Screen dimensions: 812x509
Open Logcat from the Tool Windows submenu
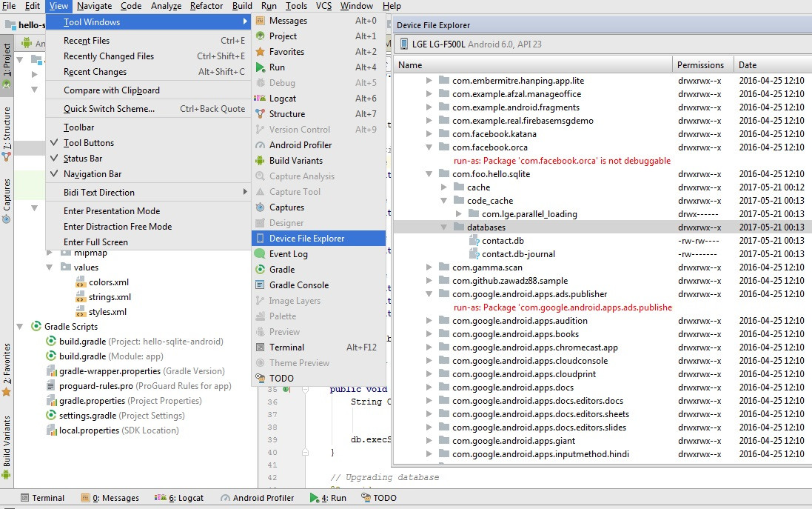[283, 98]
